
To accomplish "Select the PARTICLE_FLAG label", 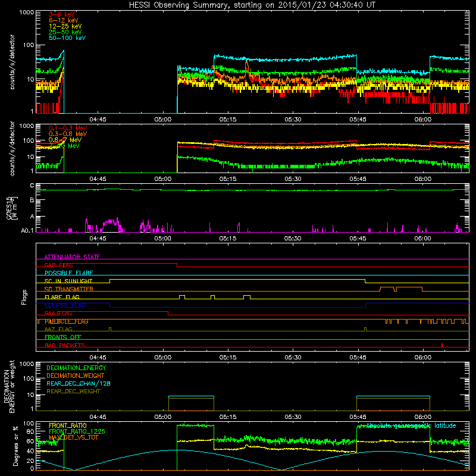I will [x=67, y=321].
